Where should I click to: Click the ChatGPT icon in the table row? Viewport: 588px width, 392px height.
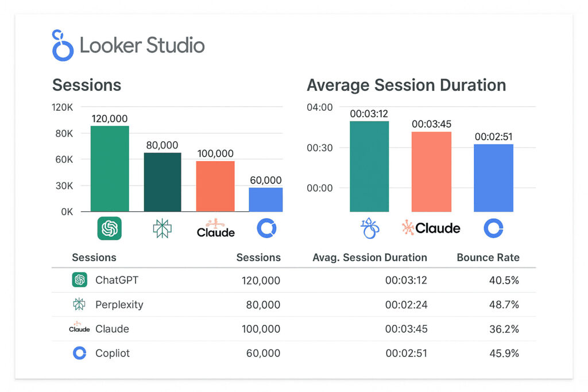tap(79, 280)
